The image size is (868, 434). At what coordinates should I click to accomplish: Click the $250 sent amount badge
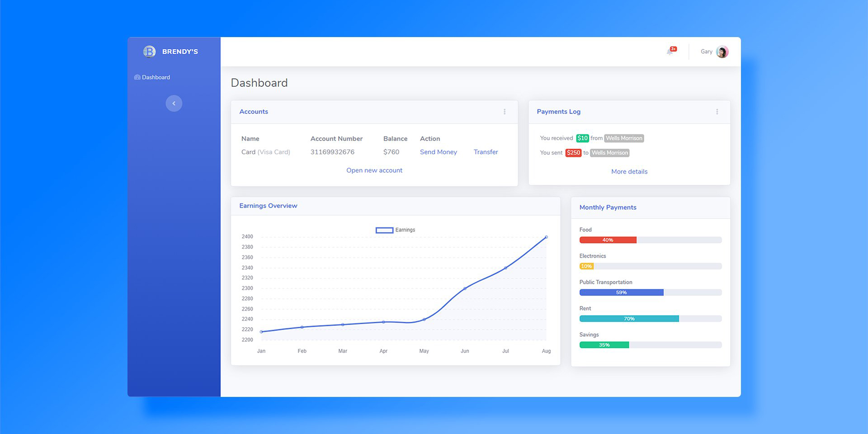pos(573,153)
